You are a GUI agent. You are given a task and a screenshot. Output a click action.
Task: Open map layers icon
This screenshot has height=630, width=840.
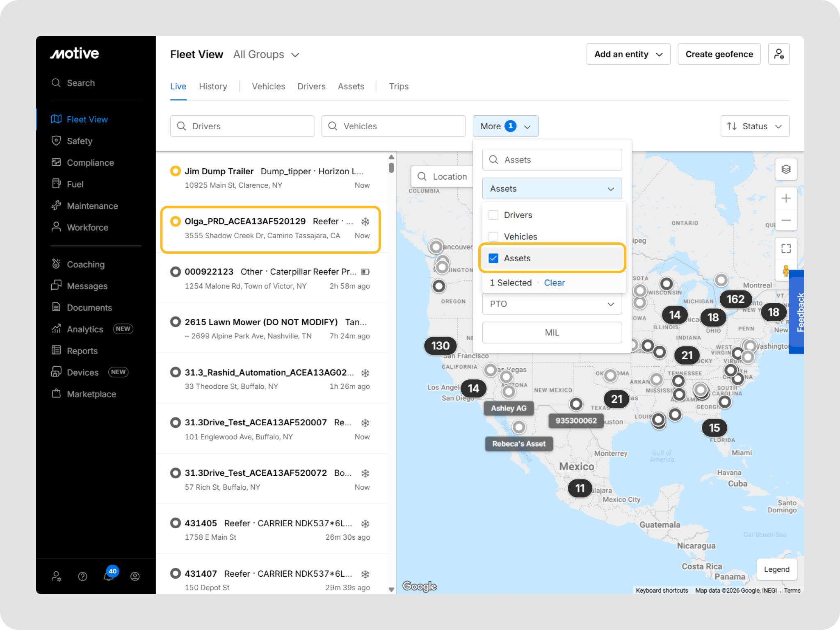click(x=785, y=169)
